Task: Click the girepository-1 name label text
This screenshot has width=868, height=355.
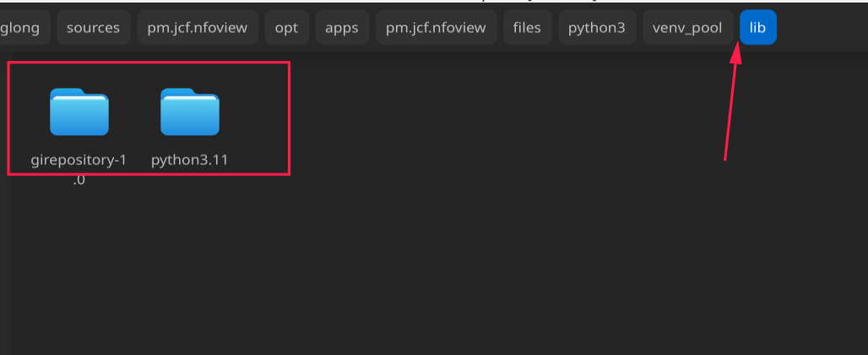Action: click(79, 160)
